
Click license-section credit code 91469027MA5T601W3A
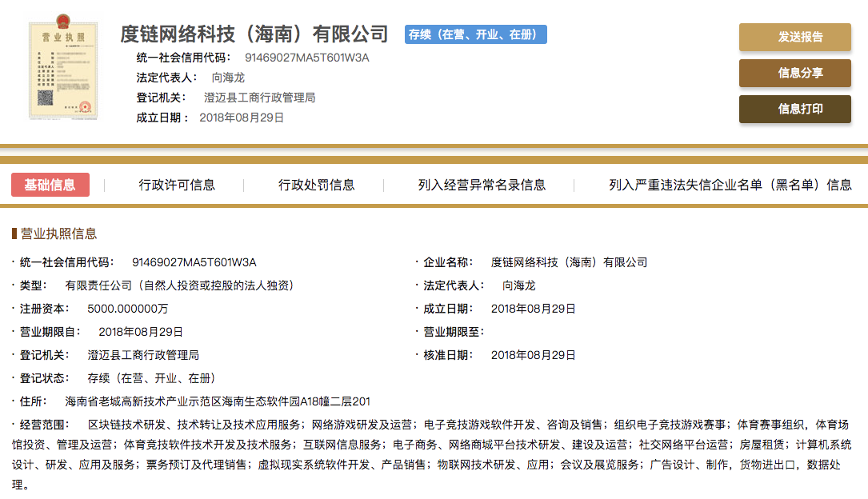tap(194, 262)
